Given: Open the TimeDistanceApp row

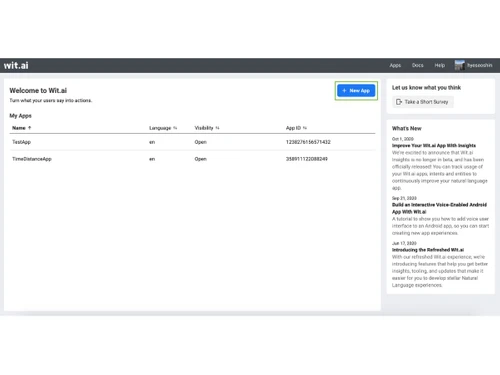Looking at the screenshot, I should pos(192,159).
